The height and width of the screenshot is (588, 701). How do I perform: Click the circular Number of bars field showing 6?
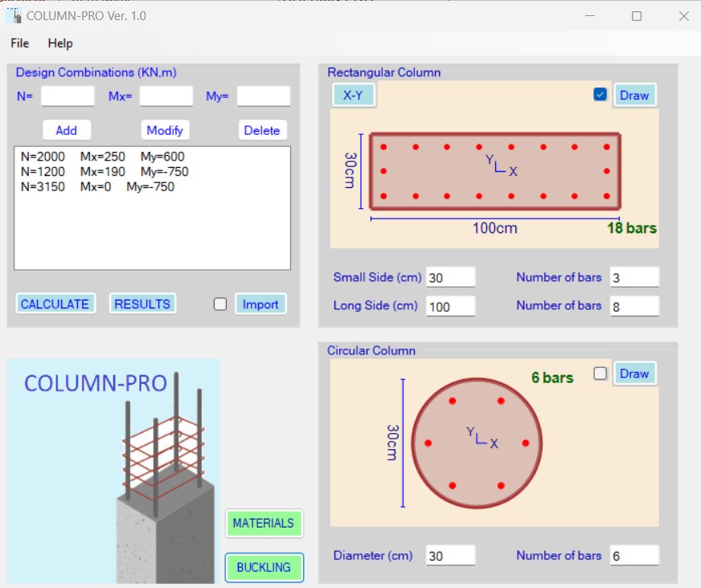[x=634, y=555]
